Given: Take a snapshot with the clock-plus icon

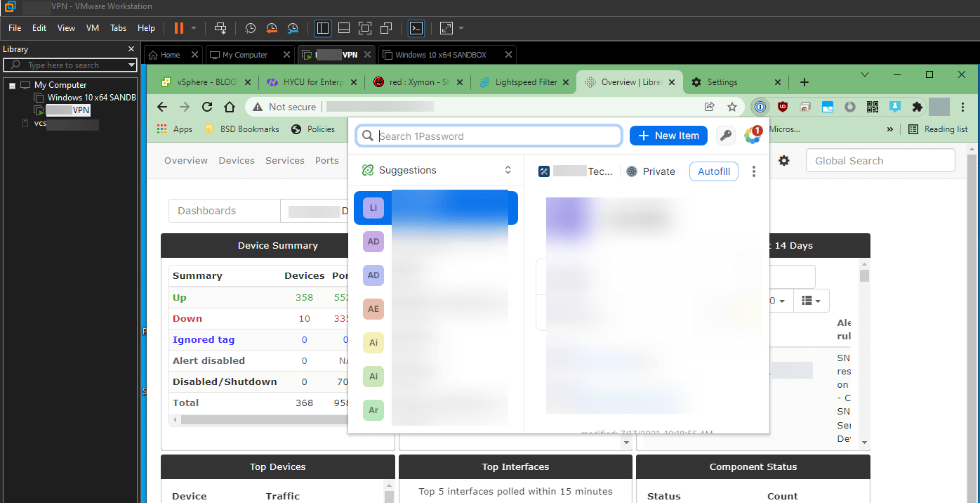Looking at the screenshot, I should click(250, 28).
